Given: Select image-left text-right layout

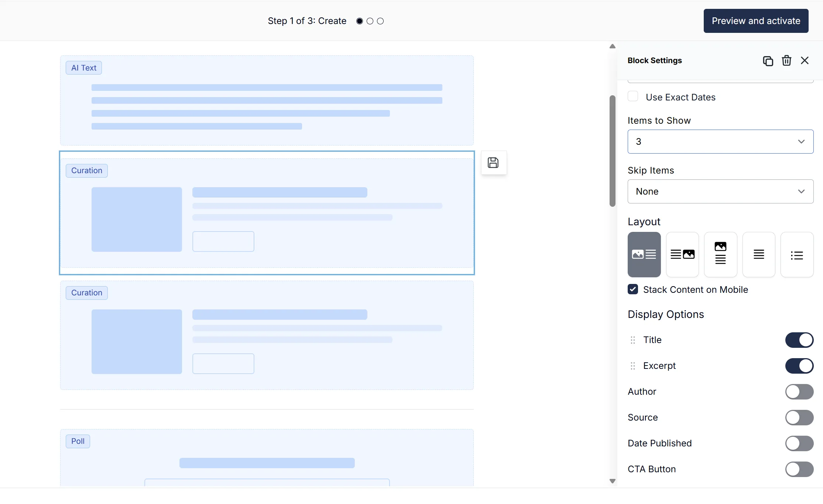Looking at the screenshot, I should click(x=644, y=254).
